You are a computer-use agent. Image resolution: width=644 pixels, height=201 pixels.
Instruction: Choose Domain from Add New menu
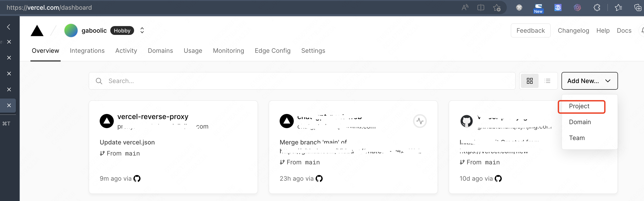click(580, 122)
